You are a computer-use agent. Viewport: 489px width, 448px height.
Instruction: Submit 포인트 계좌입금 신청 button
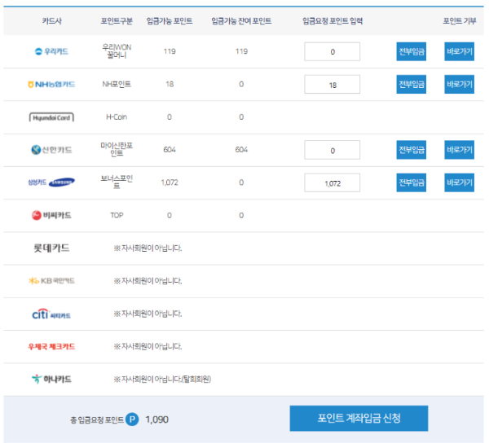coord(359,419)
